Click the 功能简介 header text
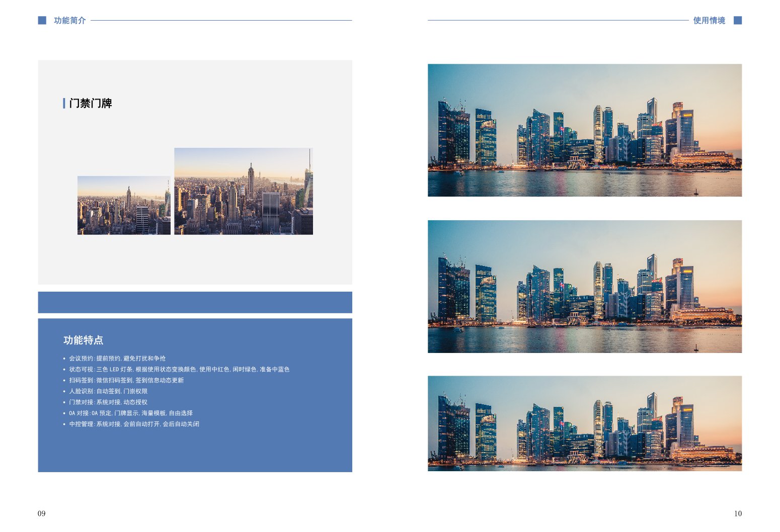This screenshot has width=780, height=532. [x=70, y=21]
